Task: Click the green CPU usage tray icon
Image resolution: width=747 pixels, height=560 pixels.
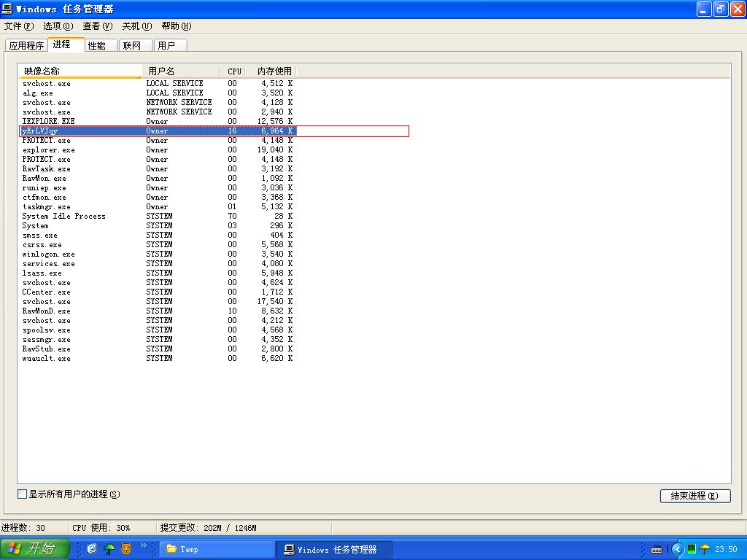Action: click(692, 549)
